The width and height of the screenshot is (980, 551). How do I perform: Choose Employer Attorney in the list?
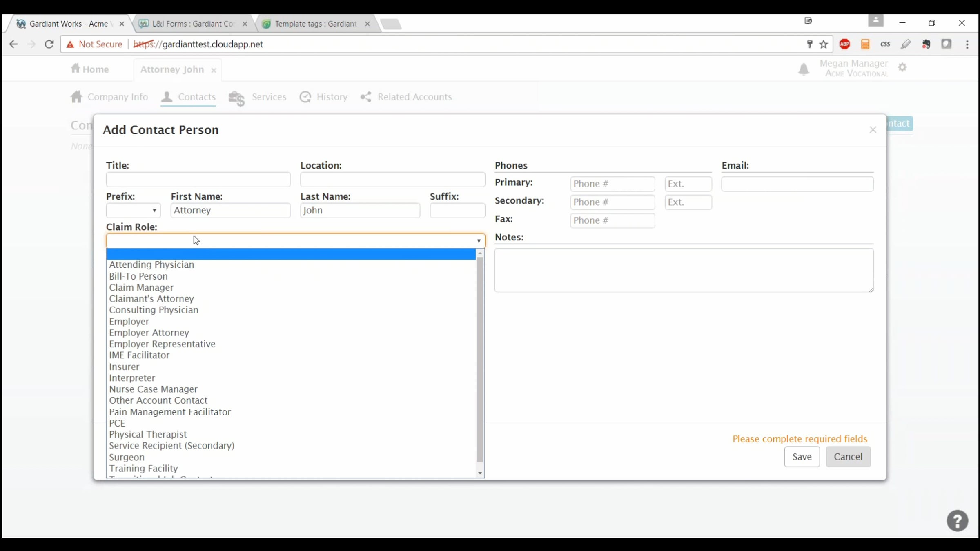(149, 333)
